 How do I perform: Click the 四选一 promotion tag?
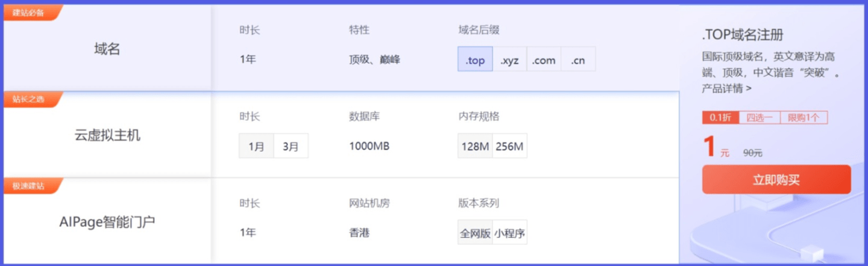pyautogui.click(x=759, y=118)
